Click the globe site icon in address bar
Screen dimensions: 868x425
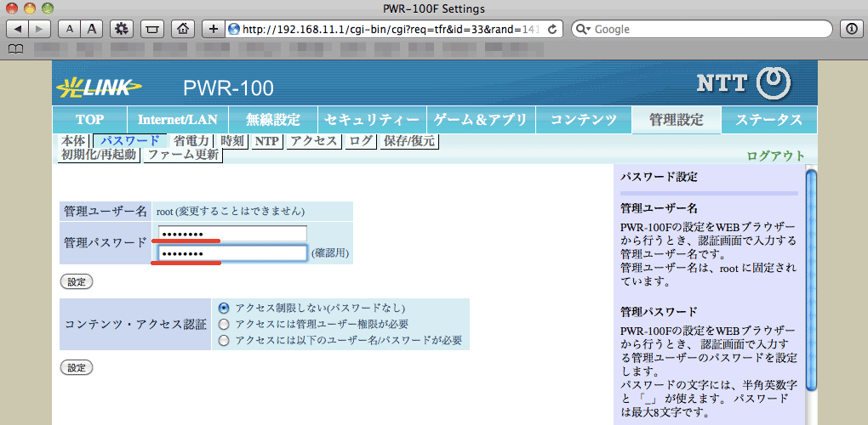click(234, 29)
